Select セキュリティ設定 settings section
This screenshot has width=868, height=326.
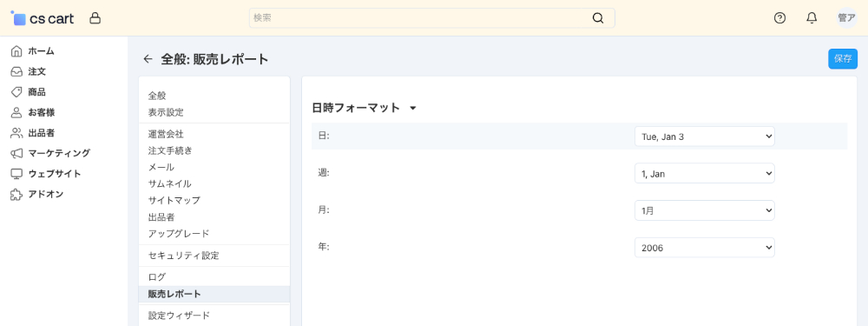click(183, 256)
